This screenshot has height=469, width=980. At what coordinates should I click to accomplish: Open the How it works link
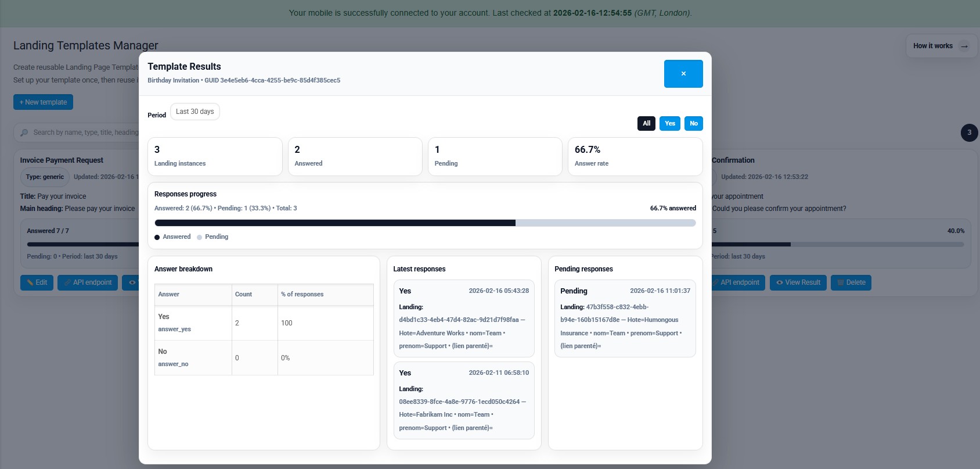941,46
